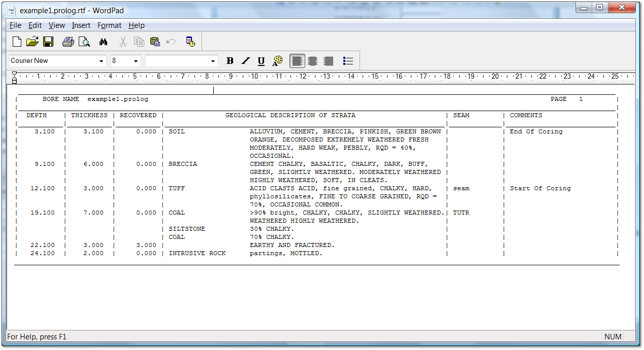Click the Open folder icon
644x350 pixels.
click(32, 42)
